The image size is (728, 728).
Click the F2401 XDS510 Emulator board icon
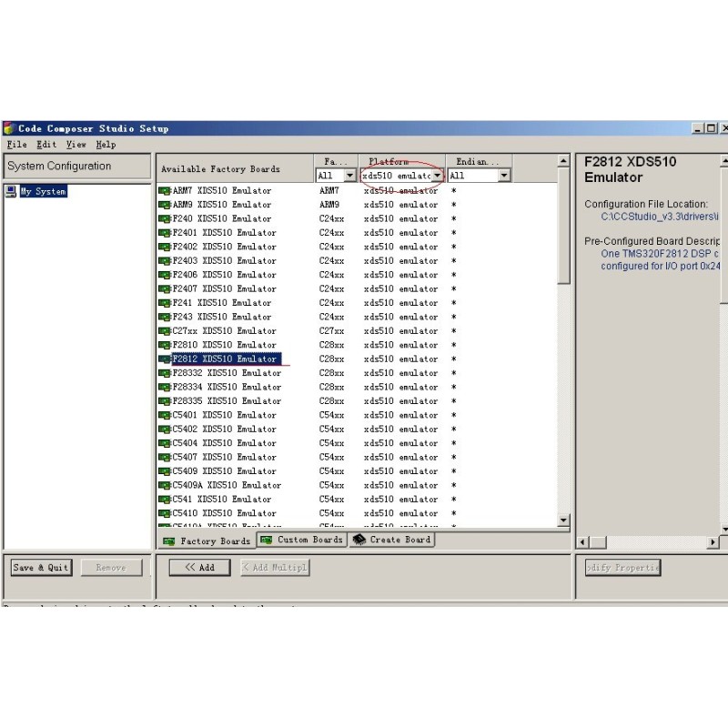[165, 233]
